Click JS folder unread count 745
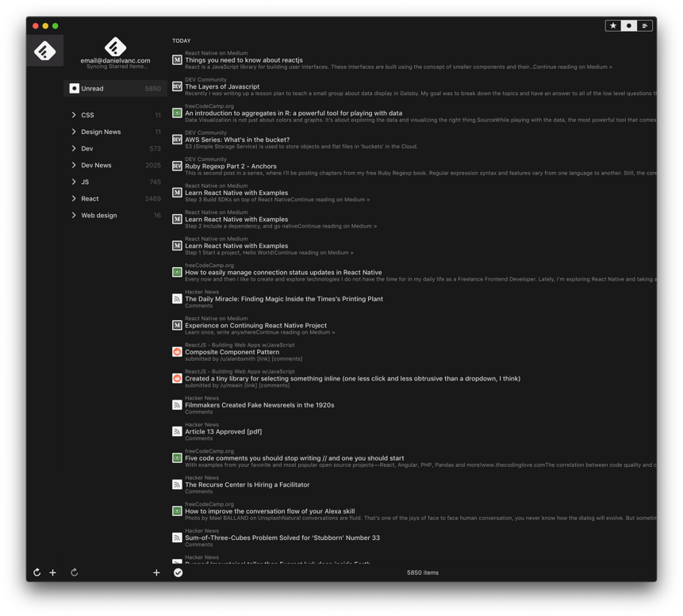 pyautogui.click(x=155, y=182)
